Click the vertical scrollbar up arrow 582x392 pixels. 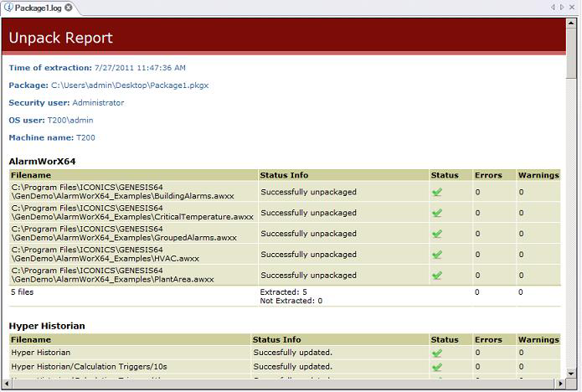click(572, 23)
